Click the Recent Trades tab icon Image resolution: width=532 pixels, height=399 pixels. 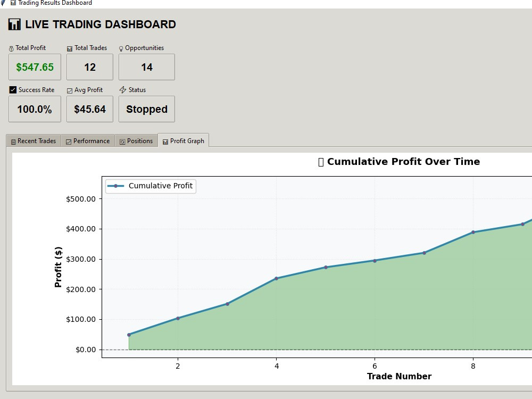pos(13,142)
